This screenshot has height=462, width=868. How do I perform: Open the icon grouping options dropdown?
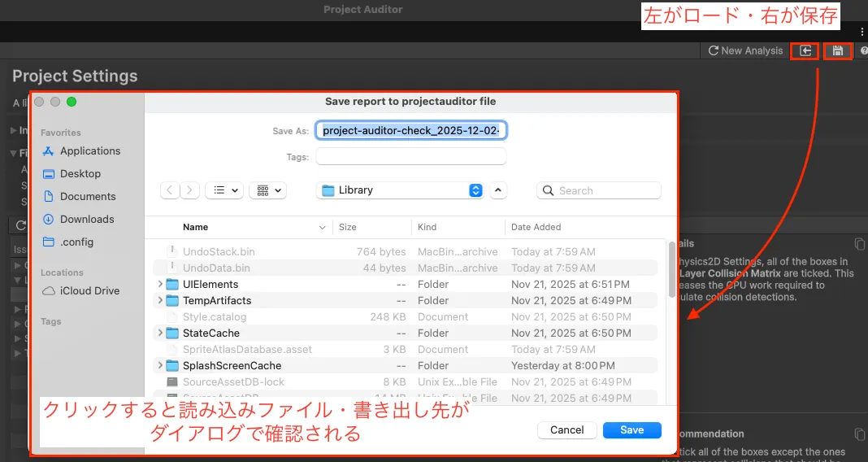(268, 190)
